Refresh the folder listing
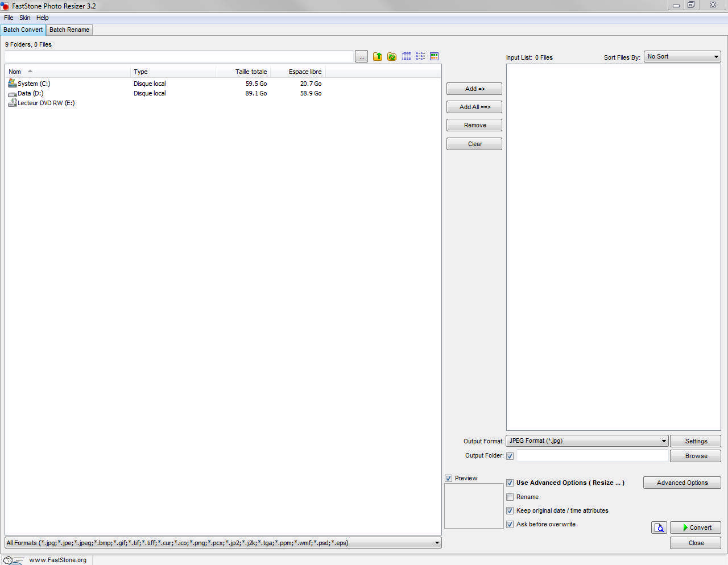Screen dimensions: 728x565 tap(392, 56)
